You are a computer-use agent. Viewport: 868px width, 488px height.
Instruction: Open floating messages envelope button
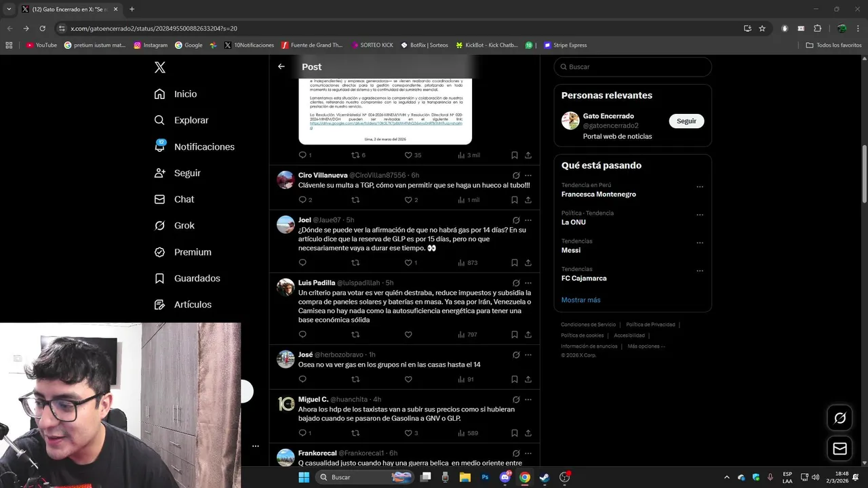click(840, 449)
